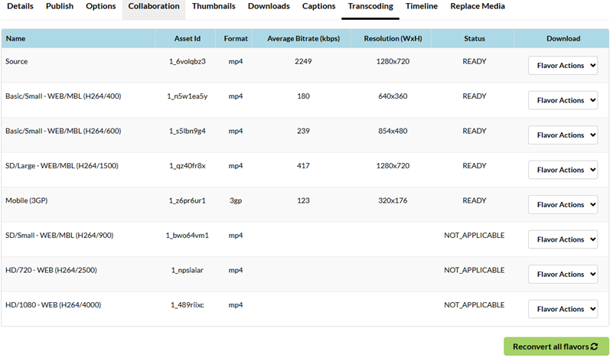Select asset id 1_bwo64vm1

tap(187, 235)
